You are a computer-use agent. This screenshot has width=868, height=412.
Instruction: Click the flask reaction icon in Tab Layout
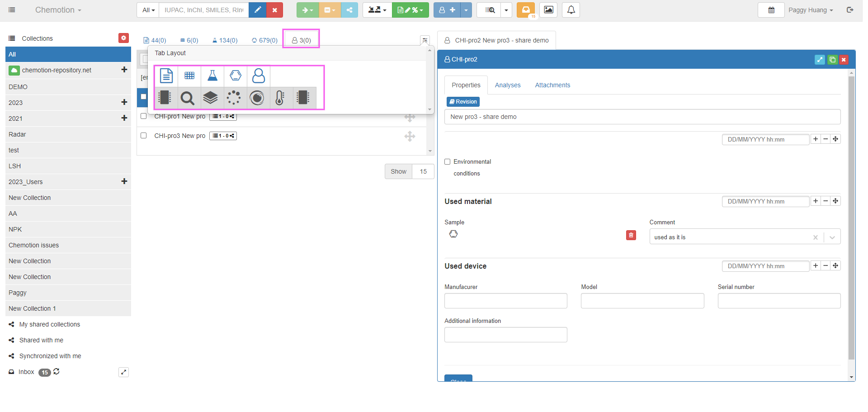[212, 76]
